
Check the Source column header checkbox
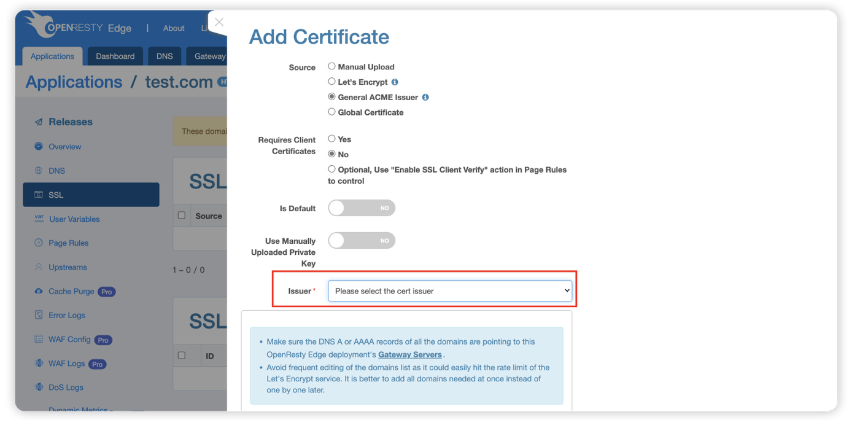tap(182, 216)
